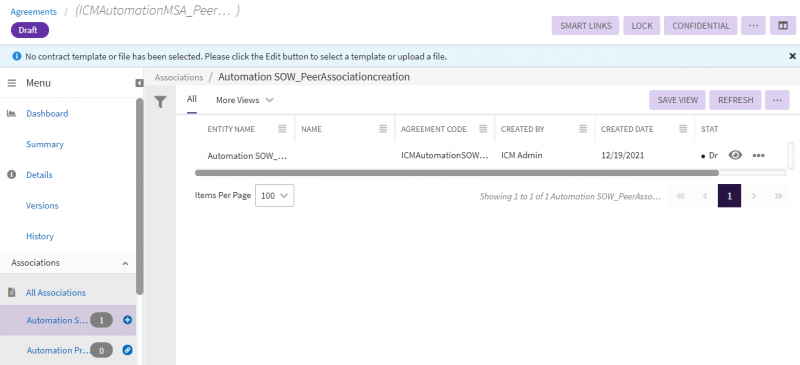Click the SAVE VIEW button

click(678, 100)
